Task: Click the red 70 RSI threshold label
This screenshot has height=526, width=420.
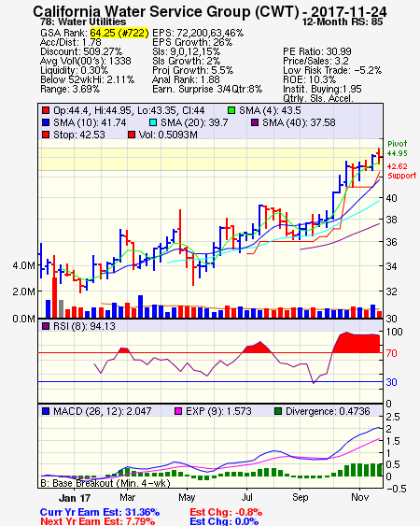Action: (391, 353)
